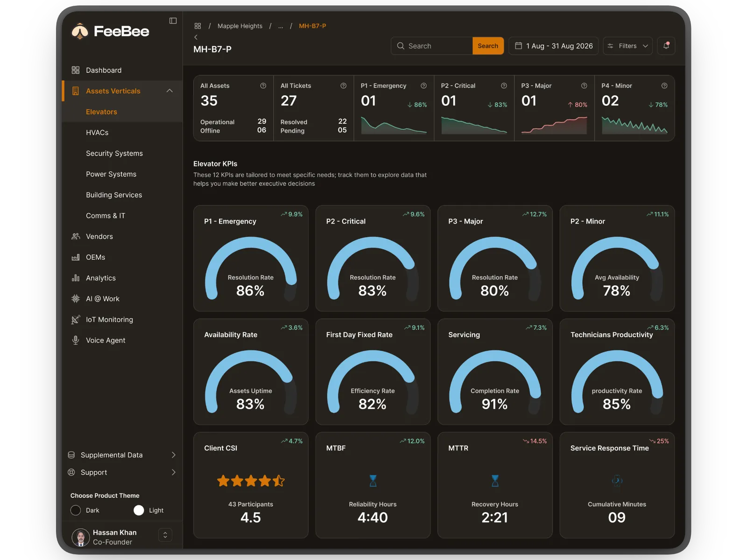This screenshot has width=747, height=560.
Task: Click the P1 - Emergency resolution rate gauge
Action: [x=251, y=268]
